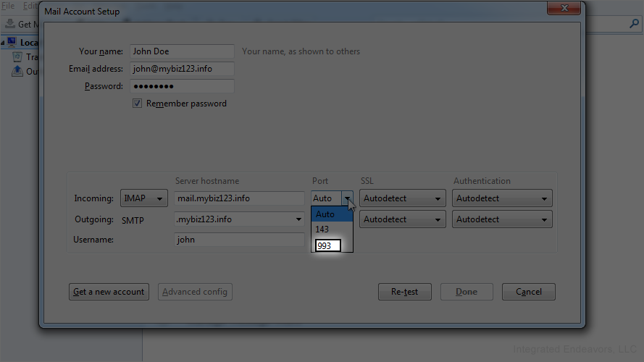
Task: Click the Get Mail download icon
Action: point(10,24)
